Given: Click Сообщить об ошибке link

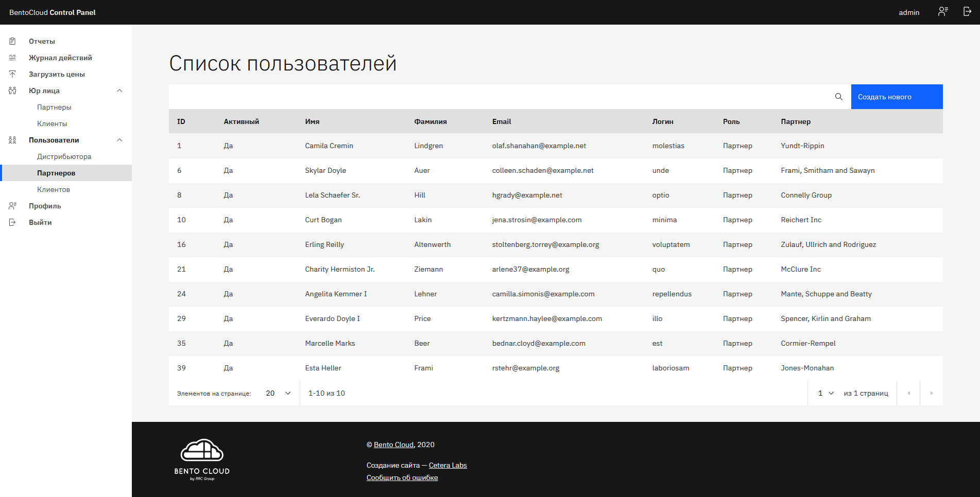Looking at the screenshot, I should pyautogui.click(x=402, y=477).
